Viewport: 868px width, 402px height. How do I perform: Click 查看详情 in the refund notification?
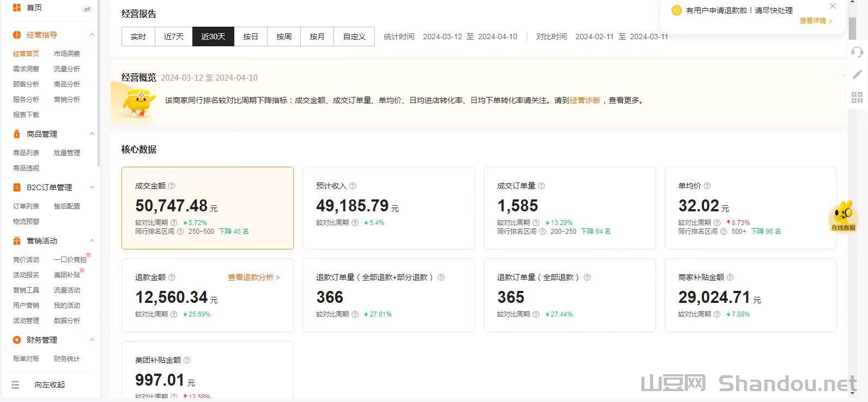pyautogui.click(x=815, y=21)
